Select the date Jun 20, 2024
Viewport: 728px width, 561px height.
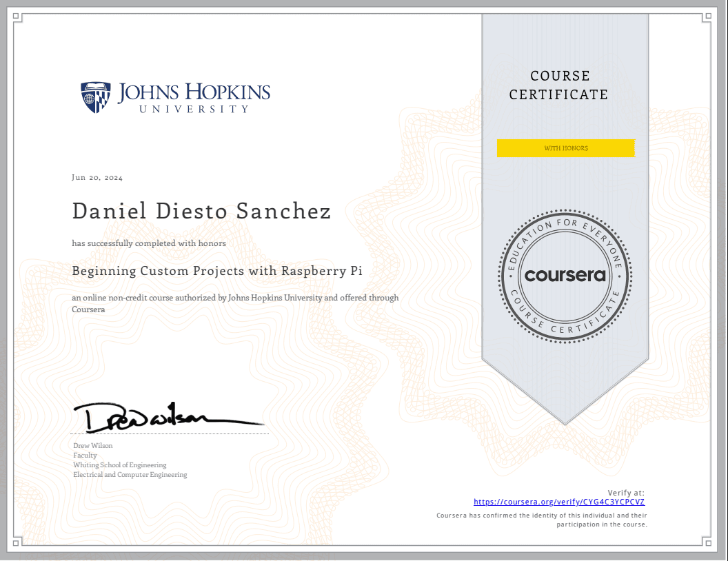pos(97,178)
